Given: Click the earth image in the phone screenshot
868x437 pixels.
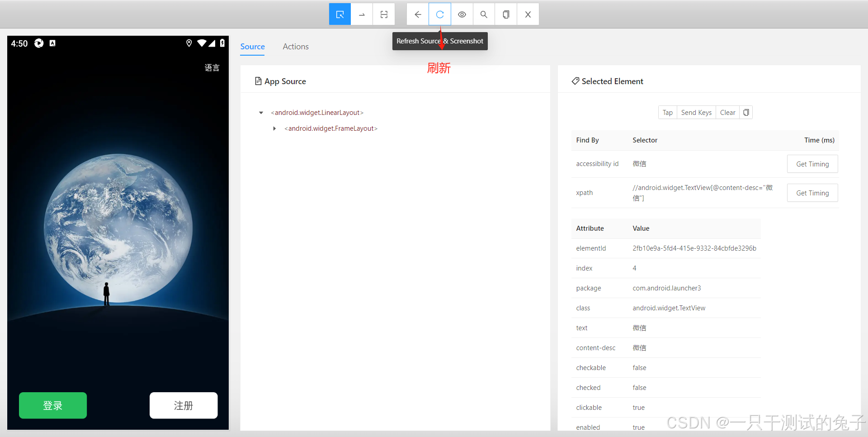Looking at the screenshot, I should (x=118, y=228).
